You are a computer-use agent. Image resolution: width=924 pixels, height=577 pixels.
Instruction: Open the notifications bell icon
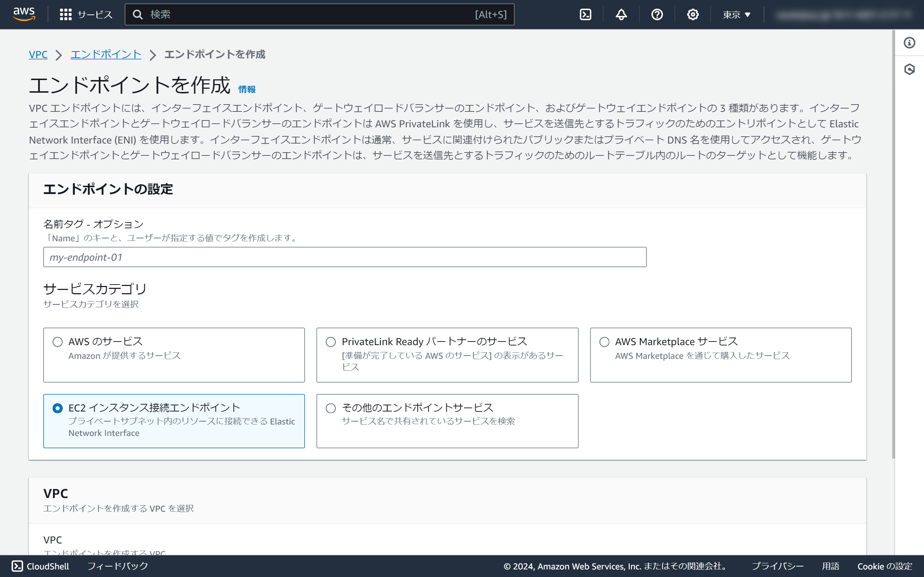tap(621, 14)
